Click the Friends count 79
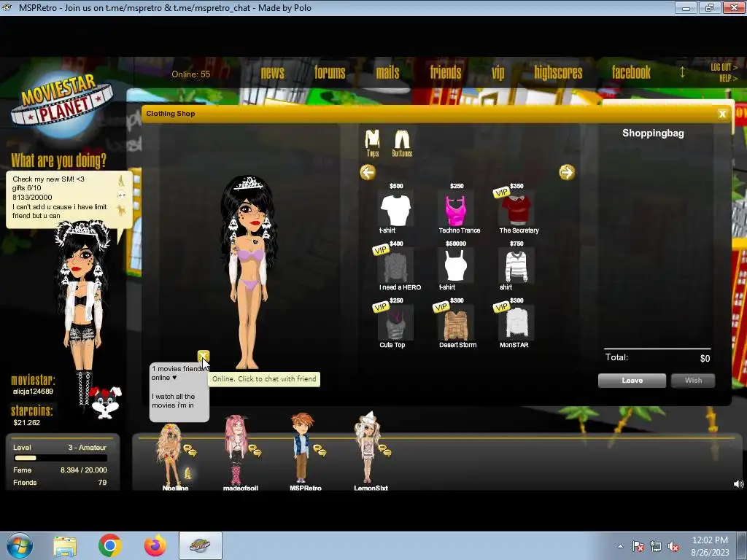The image size is (747, 560). coord(102,483)
